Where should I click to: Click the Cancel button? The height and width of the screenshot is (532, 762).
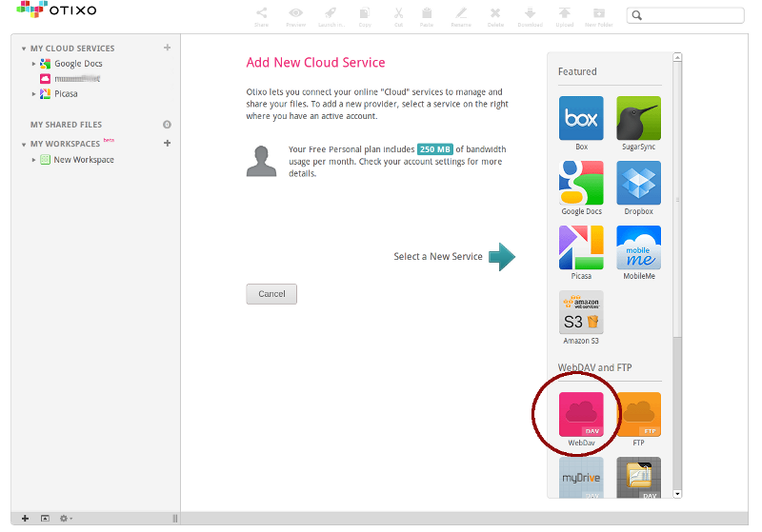click(x=271, y=294)
